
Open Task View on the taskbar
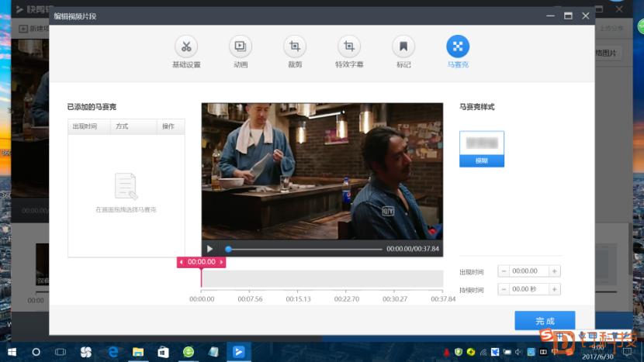click(61, 352)
